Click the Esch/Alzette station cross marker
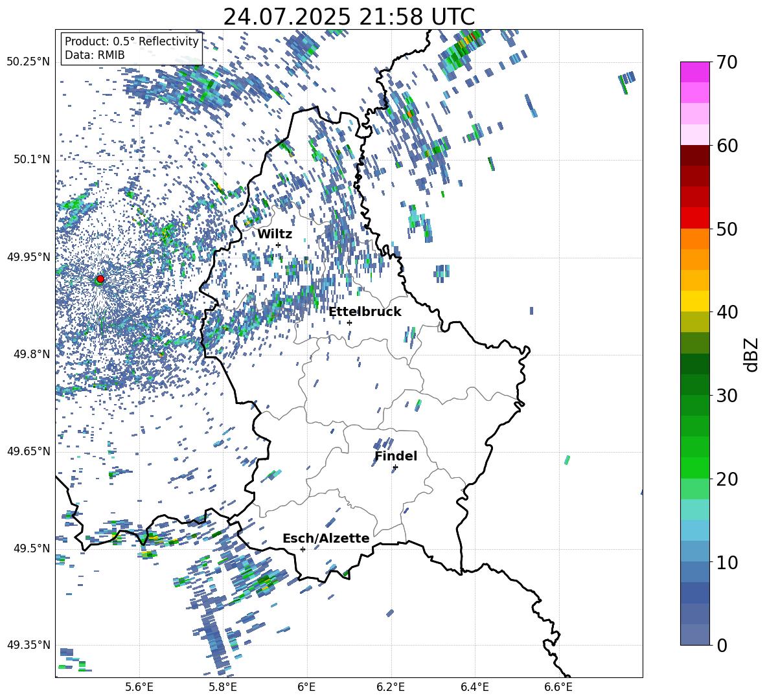Screen dimensions: 767x700 (303, 549)
